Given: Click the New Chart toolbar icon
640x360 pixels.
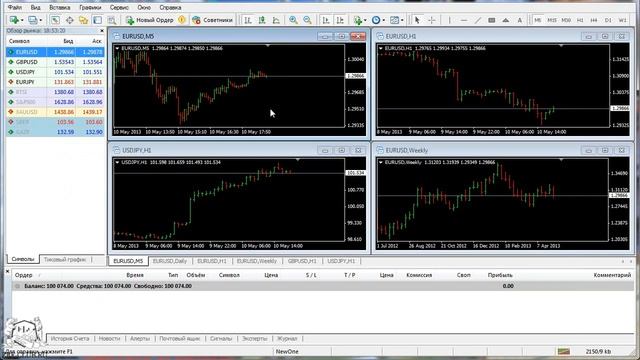Looking at the screenshot, I should coord(14,20).
